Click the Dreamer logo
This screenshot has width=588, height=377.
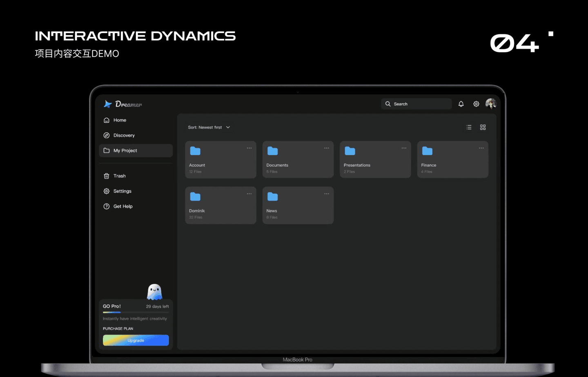[122, 104]
